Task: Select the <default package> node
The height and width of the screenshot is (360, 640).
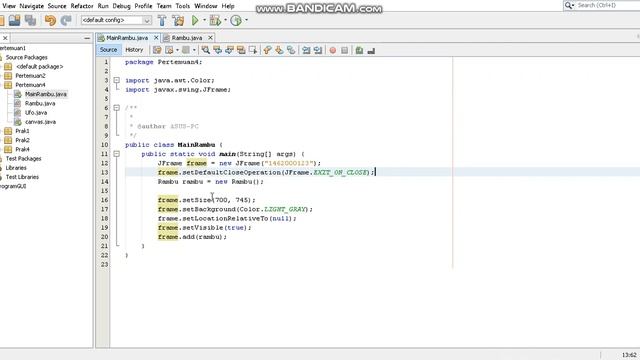Action: pos(40,67)
